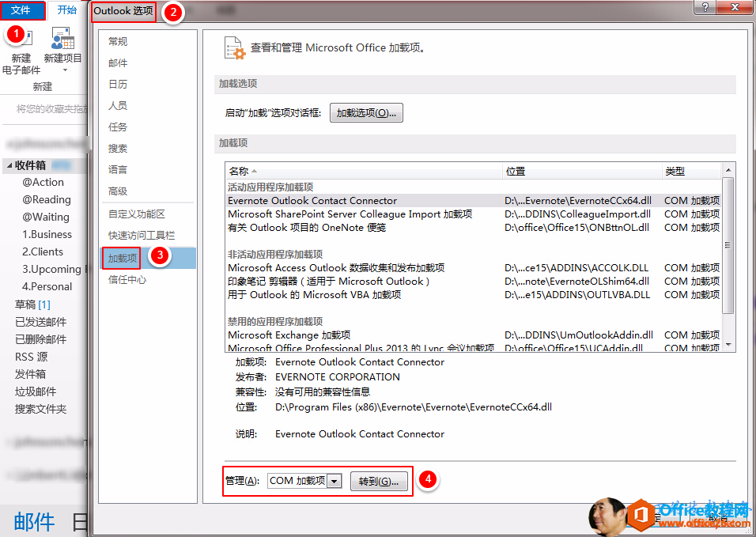The image size is (756, 537).
Task: Close the Outlook 选项 dialog
Action: (x=735, y=7)
